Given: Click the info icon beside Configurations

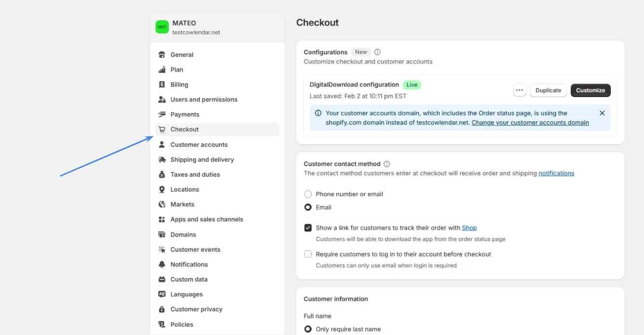Looking at the screenshot, I should [x=378, y=52].
